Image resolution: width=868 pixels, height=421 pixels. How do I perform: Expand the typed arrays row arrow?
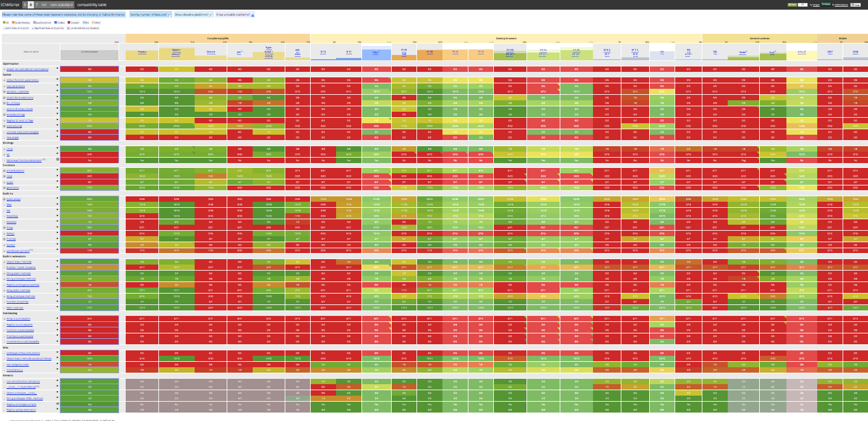(57, 198)
